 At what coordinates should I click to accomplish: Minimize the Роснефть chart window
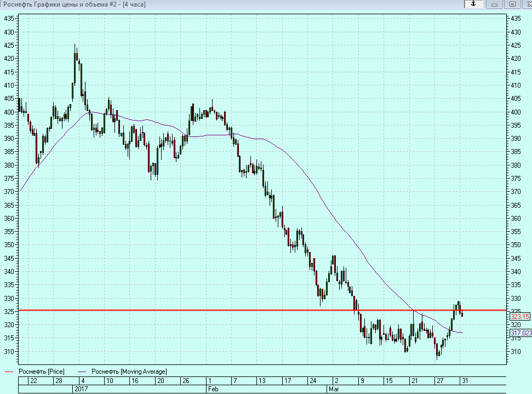pos(494,4)
